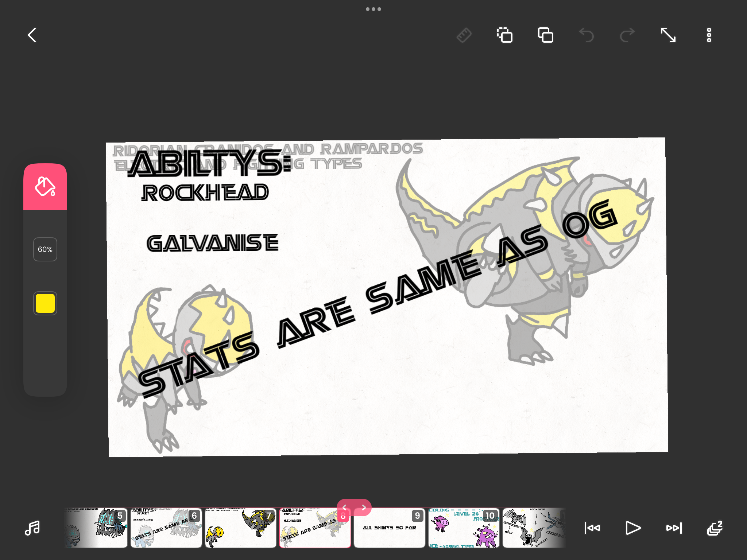Click the overlapping squares paste icon
Screen dimensions: 747x560
(546, 35)
